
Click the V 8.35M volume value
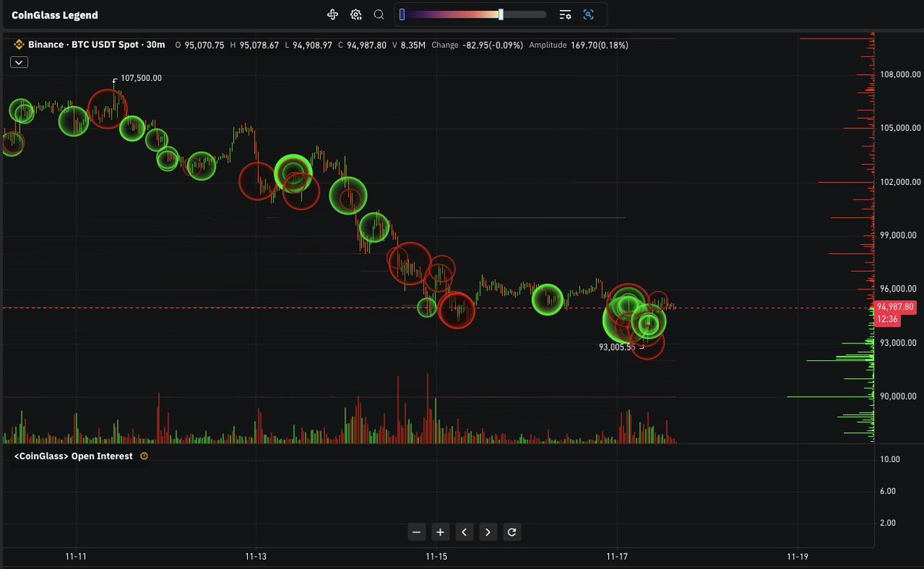(x=408, y=45)
